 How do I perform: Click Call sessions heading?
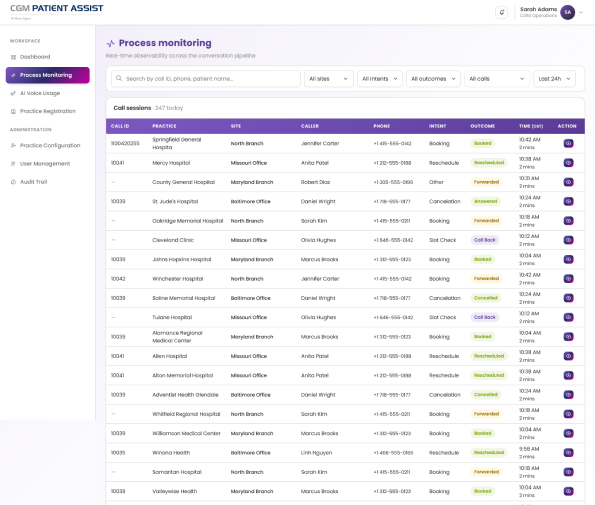point(132,108)
